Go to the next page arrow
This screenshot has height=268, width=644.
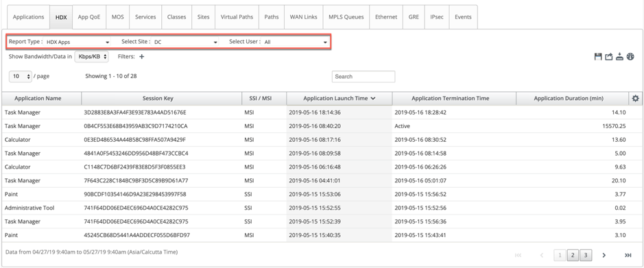tap(604, 255)
